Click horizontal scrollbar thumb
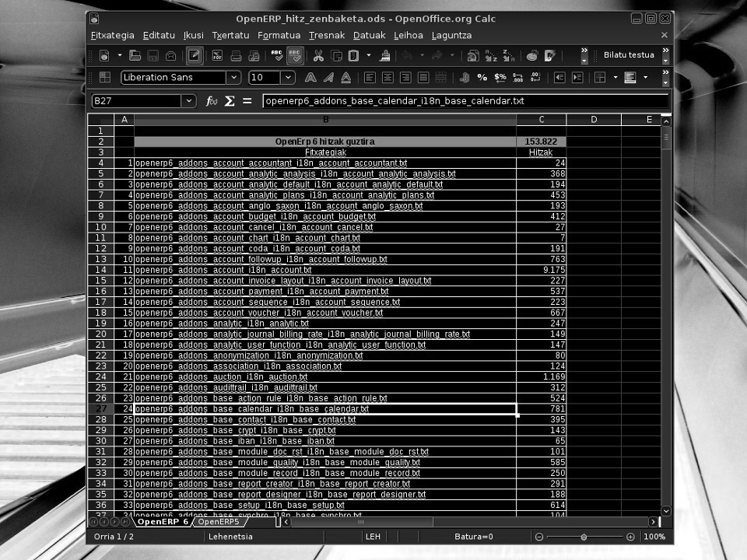 tap(362, 522)
